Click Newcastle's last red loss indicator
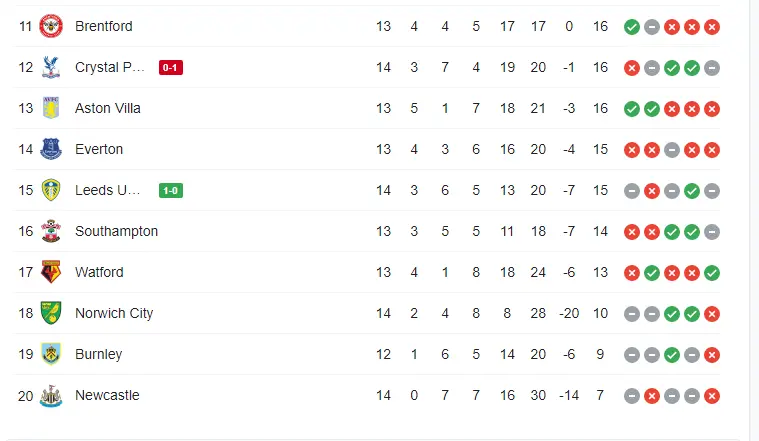 (x=712, y=395)
